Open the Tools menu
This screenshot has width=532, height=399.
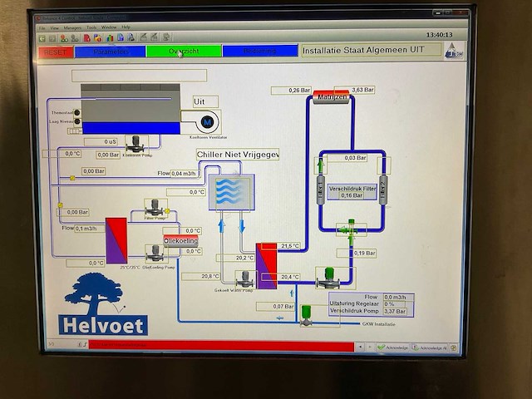91,27
